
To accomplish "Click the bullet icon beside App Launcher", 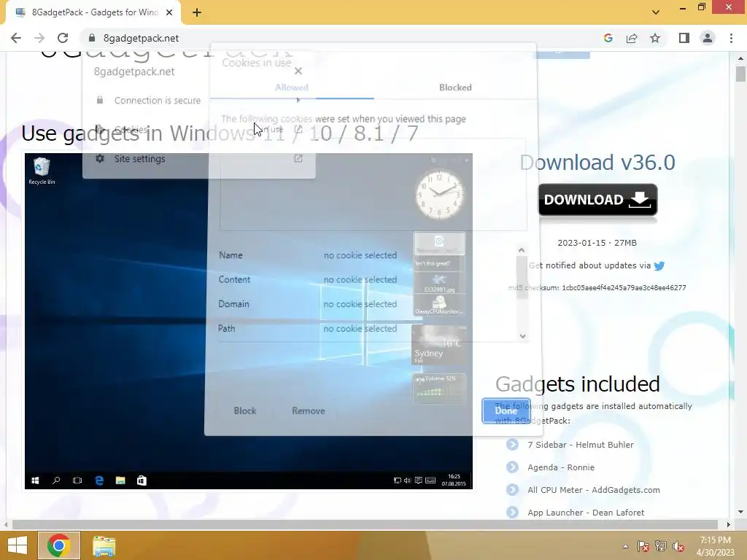I will pyautogui.click(x=513, y=513).
